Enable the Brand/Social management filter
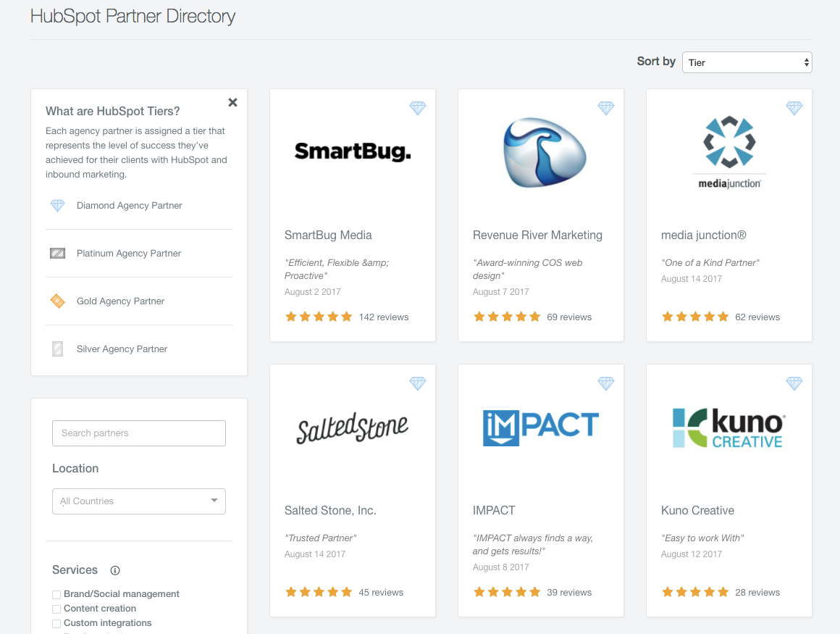Screen dimensions: 840x634 tap(56, 594)
